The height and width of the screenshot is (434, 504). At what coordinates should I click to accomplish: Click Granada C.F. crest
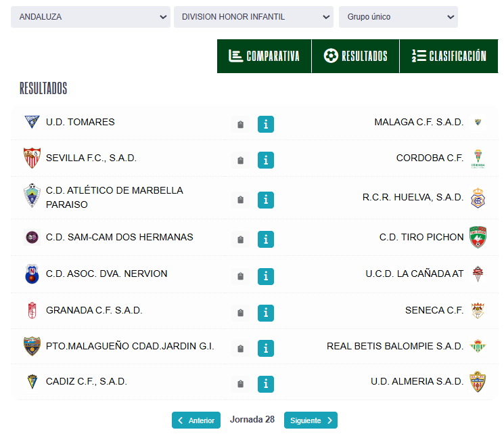32,311
